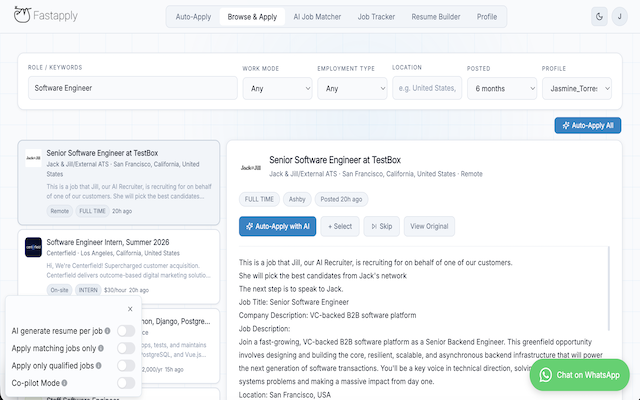Click INTERN tag on Centerfield card
Screen dimensions: 640x400
(88, 290)
